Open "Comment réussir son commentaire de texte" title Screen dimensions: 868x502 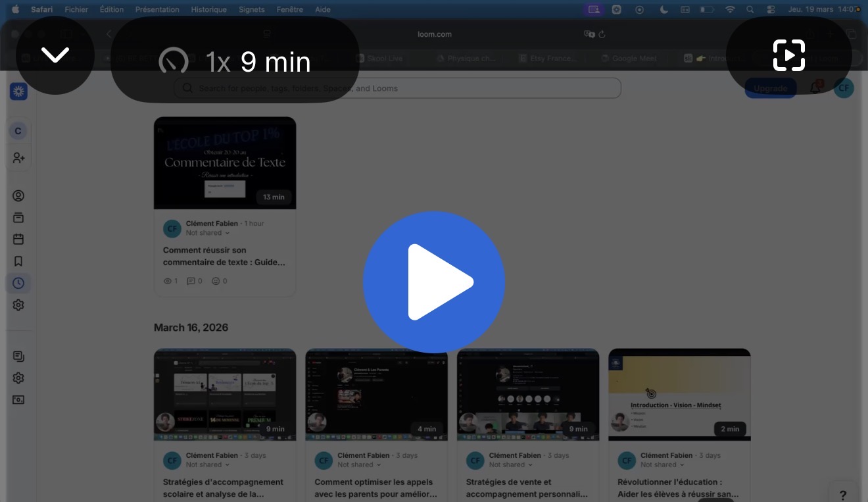[224, 256]
